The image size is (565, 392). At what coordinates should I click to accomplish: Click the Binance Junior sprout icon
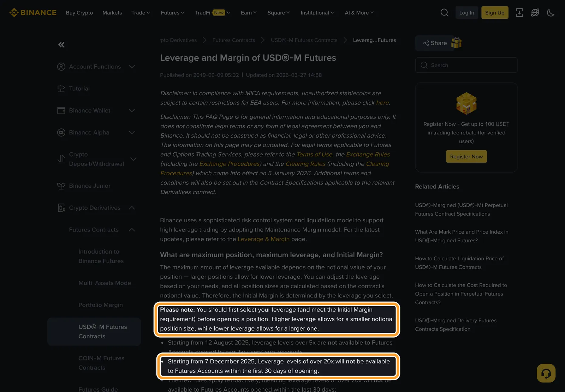[61, 186]
